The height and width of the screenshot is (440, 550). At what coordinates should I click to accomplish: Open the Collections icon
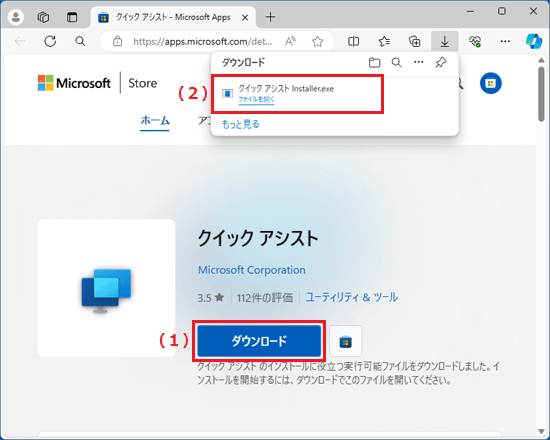click(415, 41)
